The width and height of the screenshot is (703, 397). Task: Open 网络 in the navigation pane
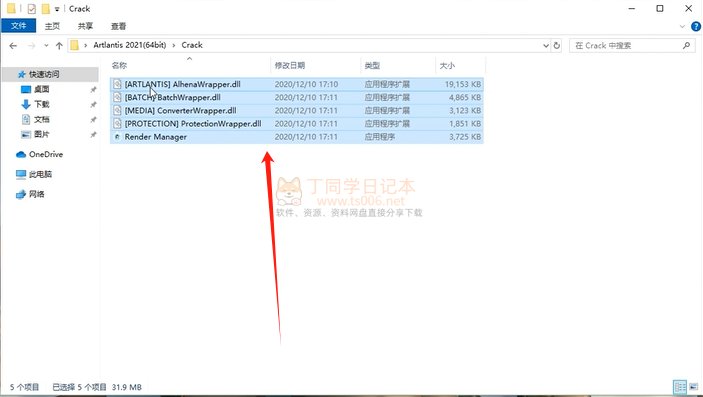point(36,194)
